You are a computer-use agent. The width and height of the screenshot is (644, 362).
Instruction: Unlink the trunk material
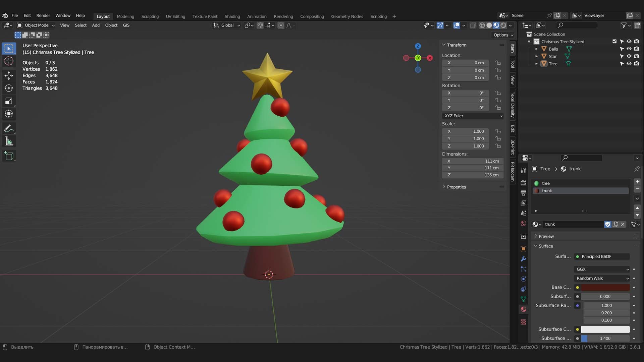click(623, 224)
